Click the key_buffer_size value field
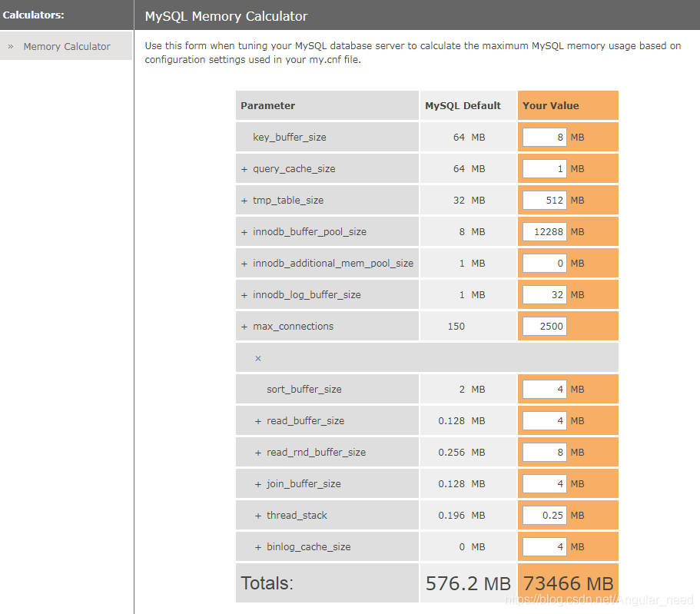The image size is (700, 614). tap(544, 137)
